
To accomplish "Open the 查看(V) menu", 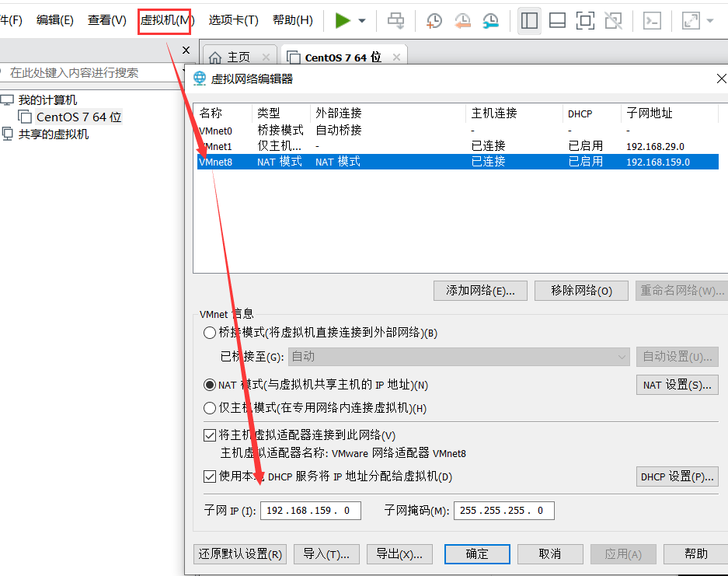I will [106, 20].
